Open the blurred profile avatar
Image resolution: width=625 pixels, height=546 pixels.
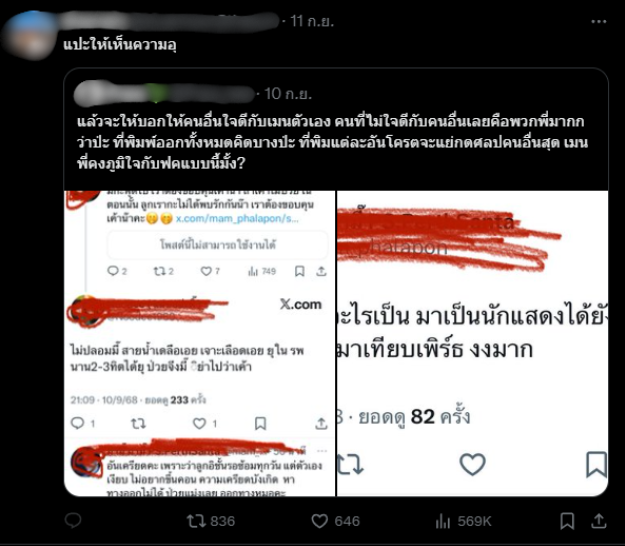(x=29, y=35)
